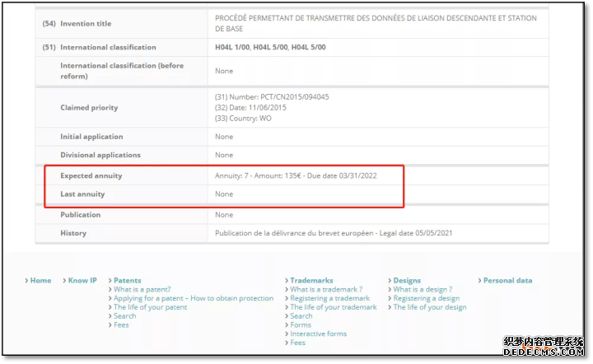This screenshot has height=364, width=593.
Task: Click the 'What is a trademark ?' link
Action: click(326, 290)
